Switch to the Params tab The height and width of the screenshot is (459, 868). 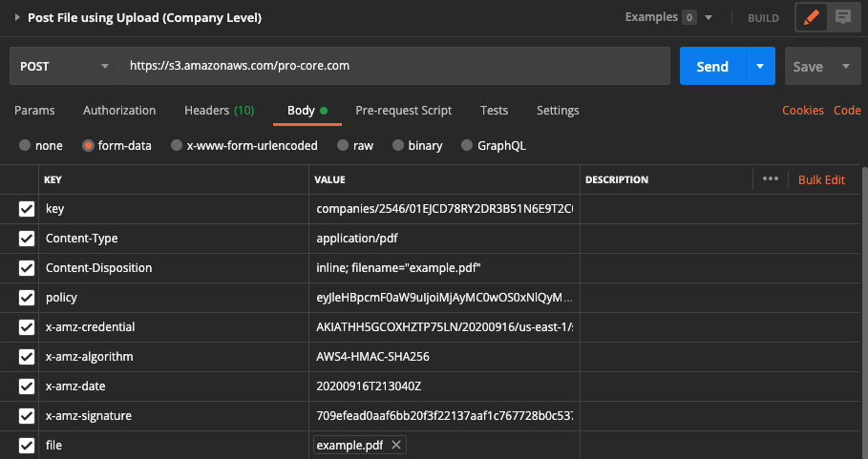(34, 110)
